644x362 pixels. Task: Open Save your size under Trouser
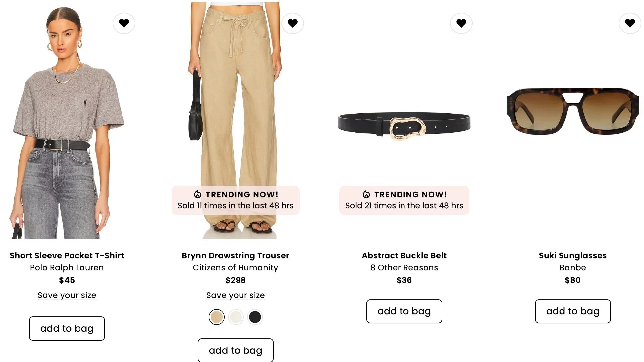click(236, 295)
